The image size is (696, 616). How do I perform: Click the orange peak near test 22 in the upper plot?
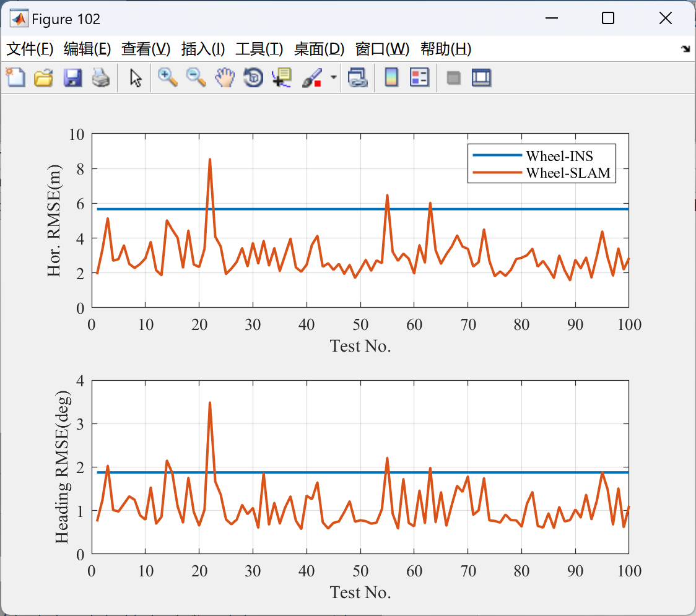point(209,160)
